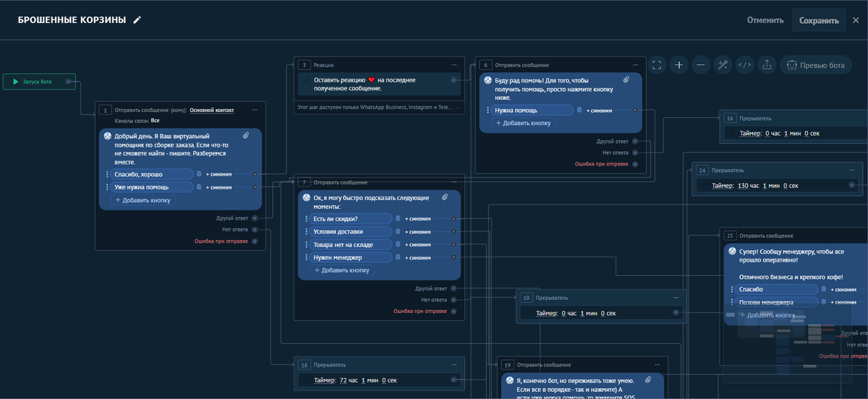Open step 1 three-dot menu
Image resolution: width=868 pixels, height=399 pixels.
(x=255, y=110)
